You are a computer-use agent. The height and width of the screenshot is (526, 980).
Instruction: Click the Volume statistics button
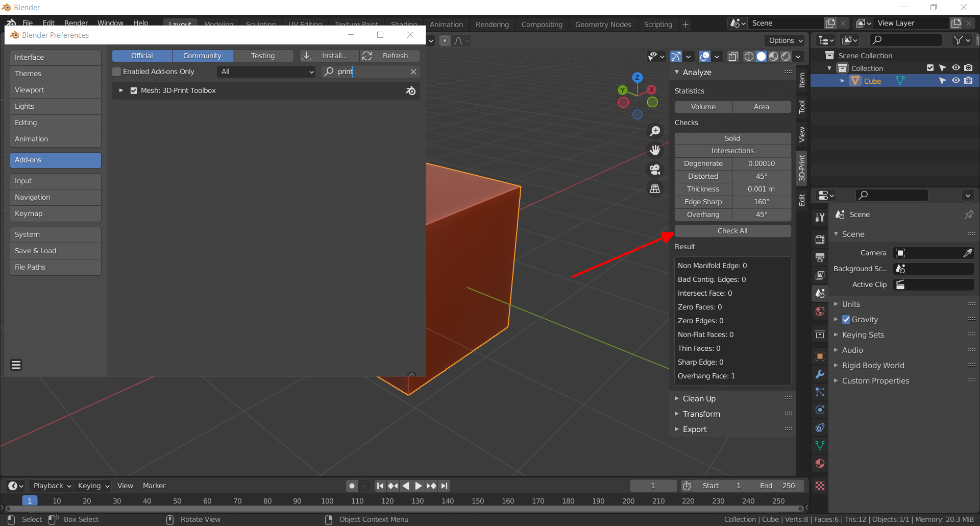click(703, 107)
